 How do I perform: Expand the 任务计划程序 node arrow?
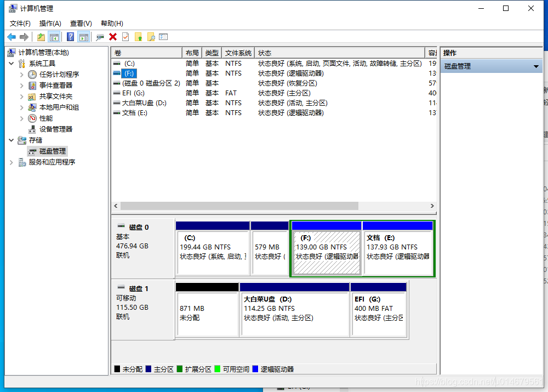[22, 75]
